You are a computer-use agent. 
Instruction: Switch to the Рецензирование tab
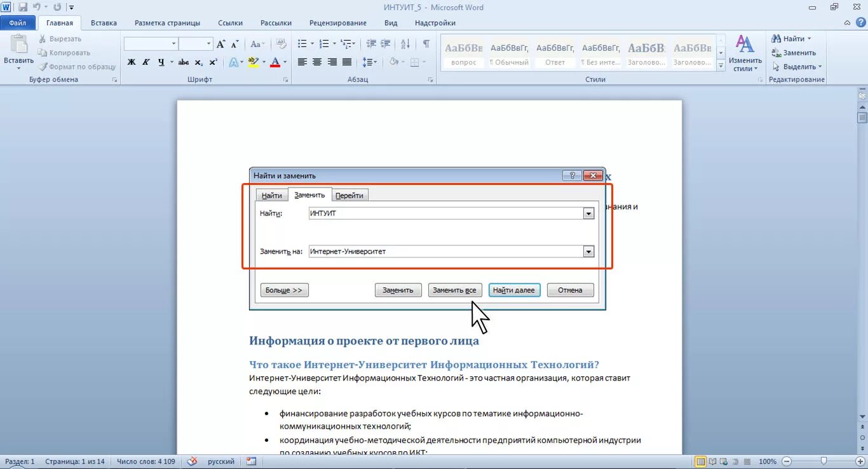pos(337,23)
